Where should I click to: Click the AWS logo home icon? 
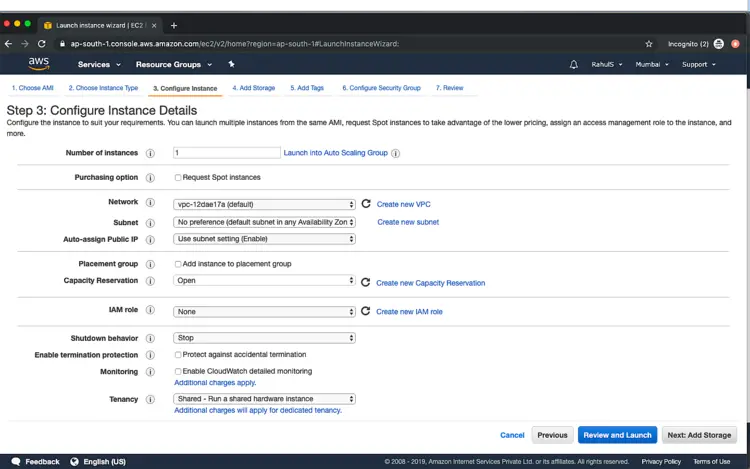[38, 63]
